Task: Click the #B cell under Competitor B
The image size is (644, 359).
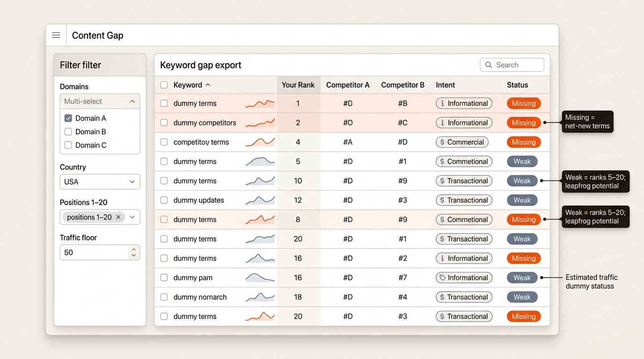Action: coord(402,103)
